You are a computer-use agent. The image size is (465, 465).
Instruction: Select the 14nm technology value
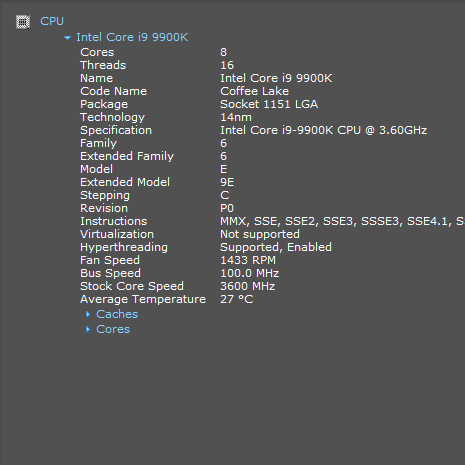pos(236,117)
